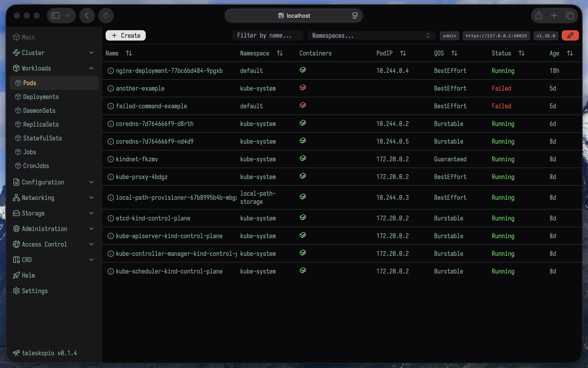588x368 pixels.
Task: Expand the Networking section
Action: pyautogui.click(x=53, y=198)
